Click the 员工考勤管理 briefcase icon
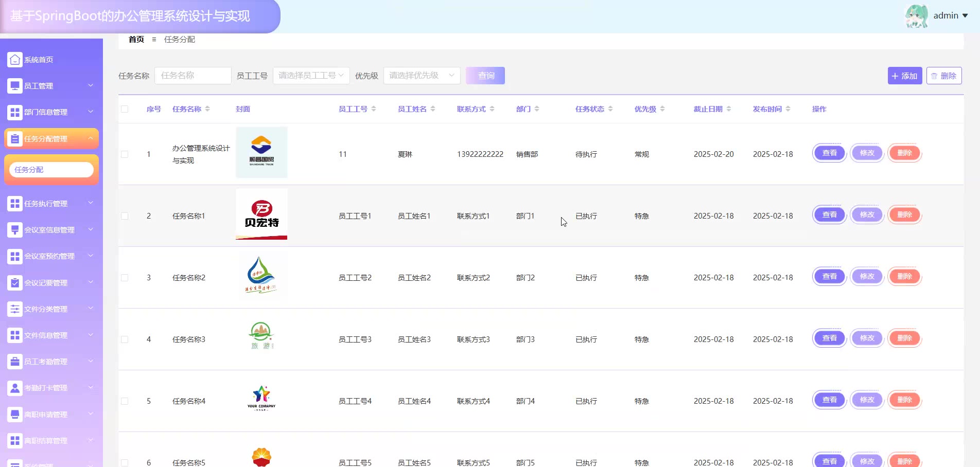Image resolution: width=980 pixels, height=467 pixels. [15, 362]
